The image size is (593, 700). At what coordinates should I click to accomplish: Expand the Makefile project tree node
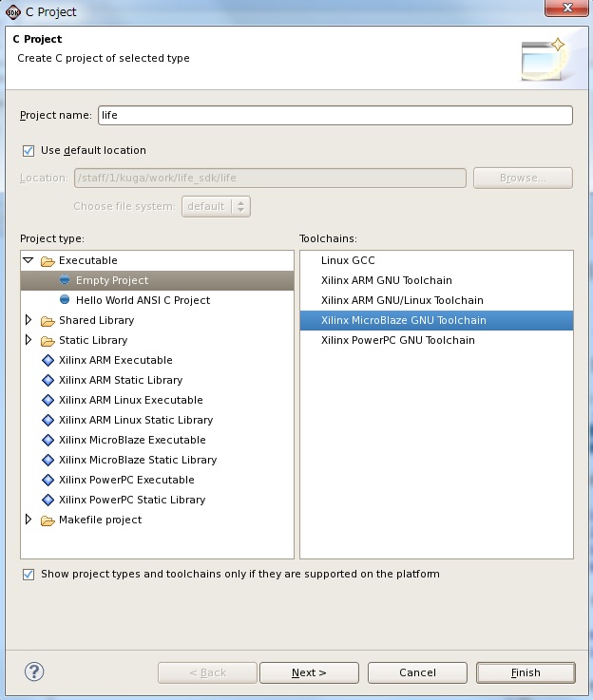(29, 520)
